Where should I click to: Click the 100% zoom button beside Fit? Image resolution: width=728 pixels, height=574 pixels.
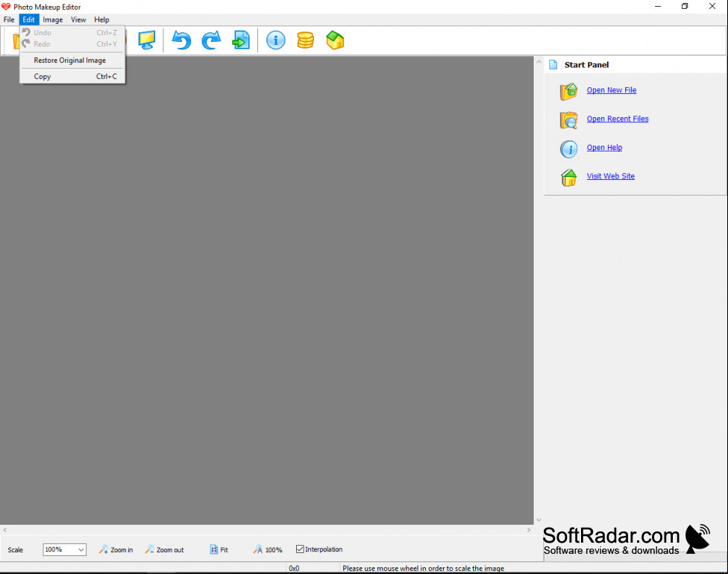(268, 550)
